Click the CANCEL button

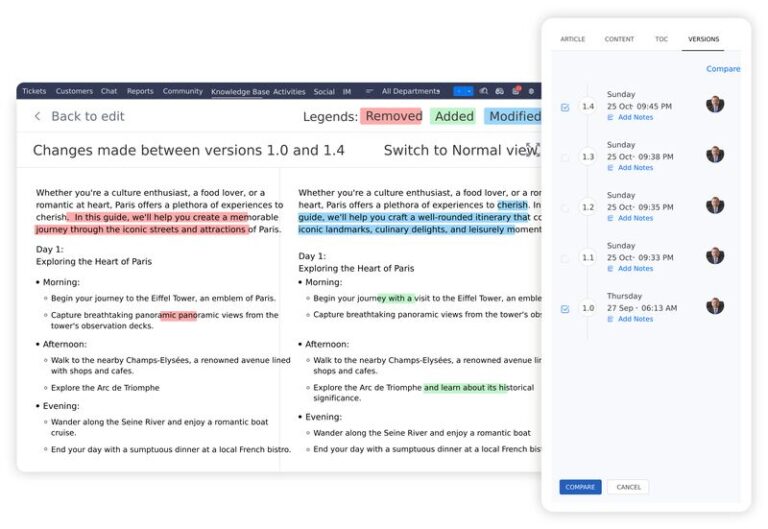point(628,487)
